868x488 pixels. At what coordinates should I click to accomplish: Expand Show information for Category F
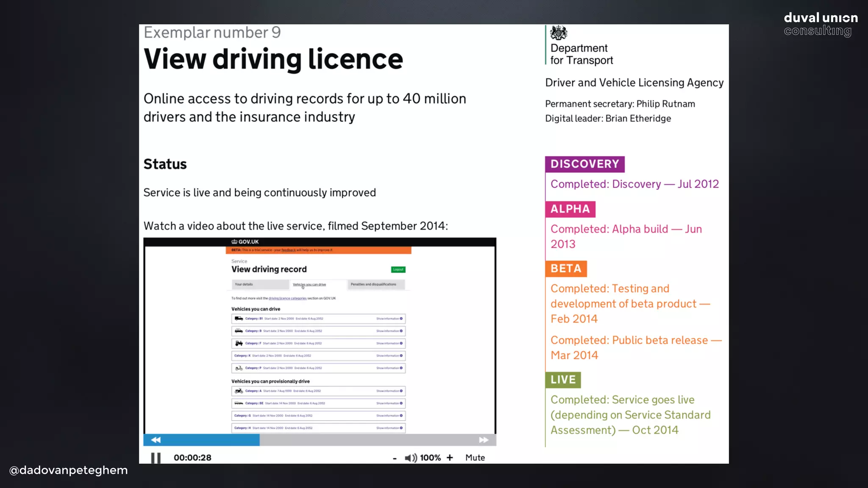(x=389, y=343)
